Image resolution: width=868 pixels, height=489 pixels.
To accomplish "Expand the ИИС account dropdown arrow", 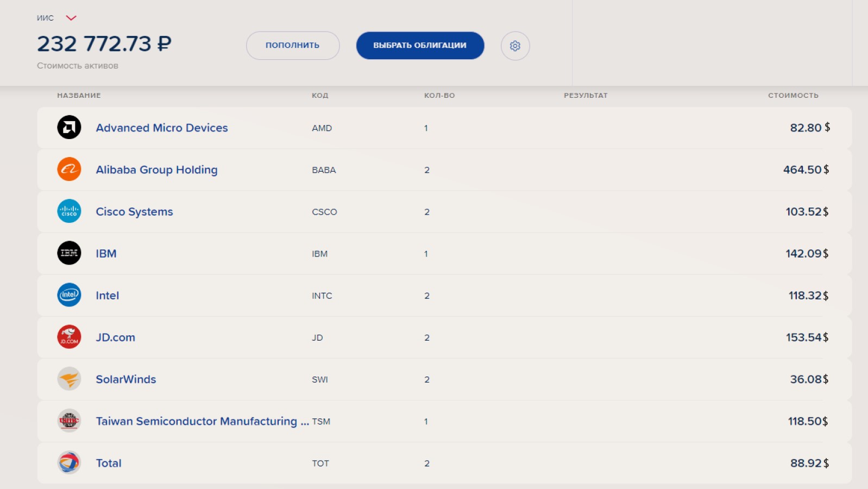I will tap(71, 18).
